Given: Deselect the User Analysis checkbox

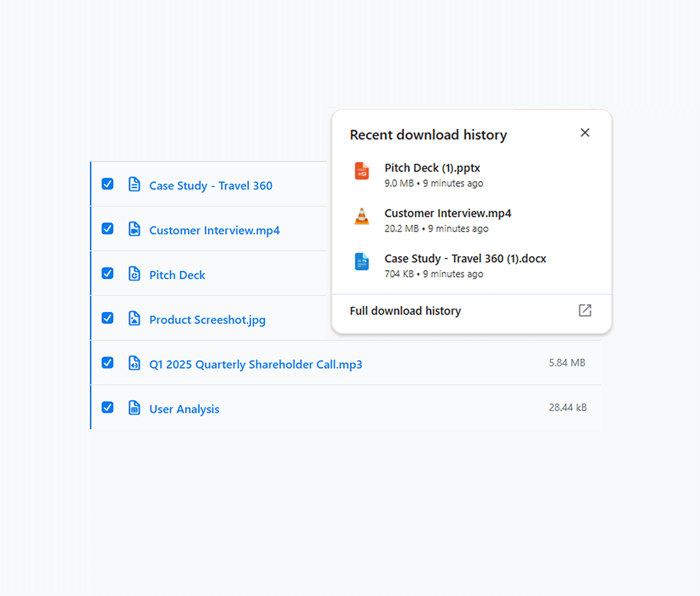Looking at the screenshot, I should coord(107,407).
